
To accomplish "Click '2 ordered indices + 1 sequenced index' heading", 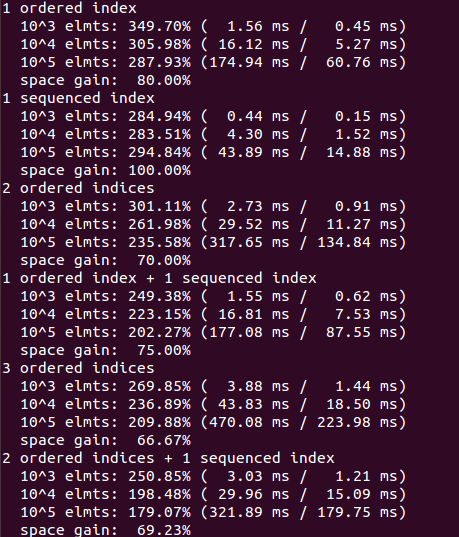I will tap(168, 459).
